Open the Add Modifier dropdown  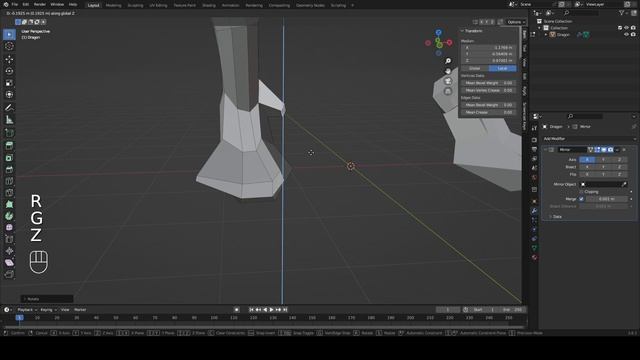(x=589, y=139)
